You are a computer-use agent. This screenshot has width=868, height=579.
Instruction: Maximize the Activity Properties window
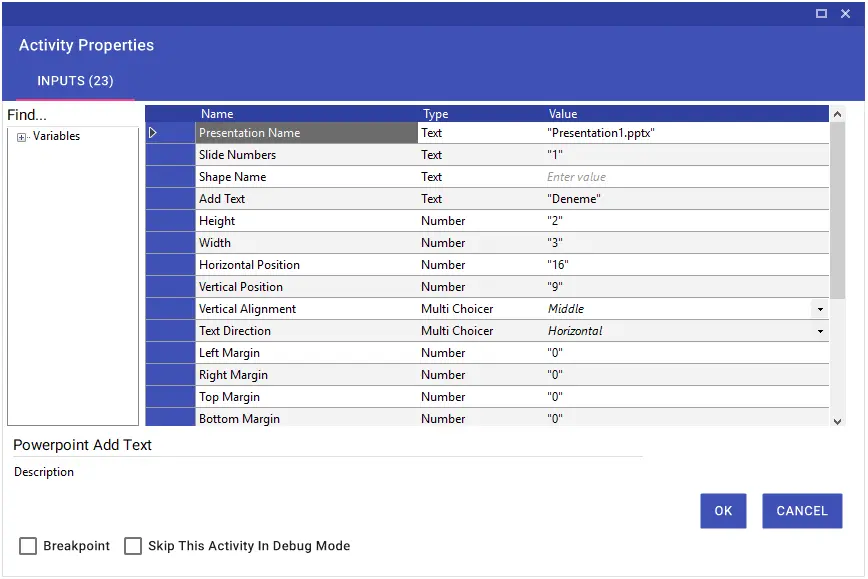(822, 14)
